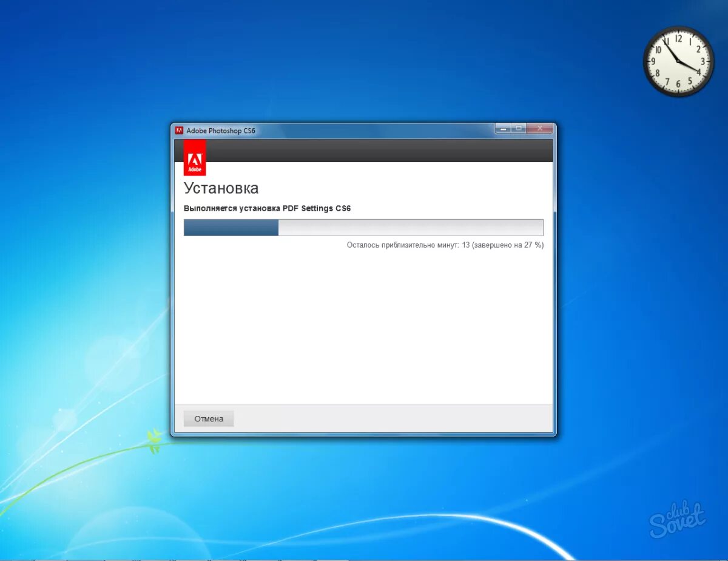
Task: Close the Adobe Photoshop CS6 installer window
Action: pos(539,128)
